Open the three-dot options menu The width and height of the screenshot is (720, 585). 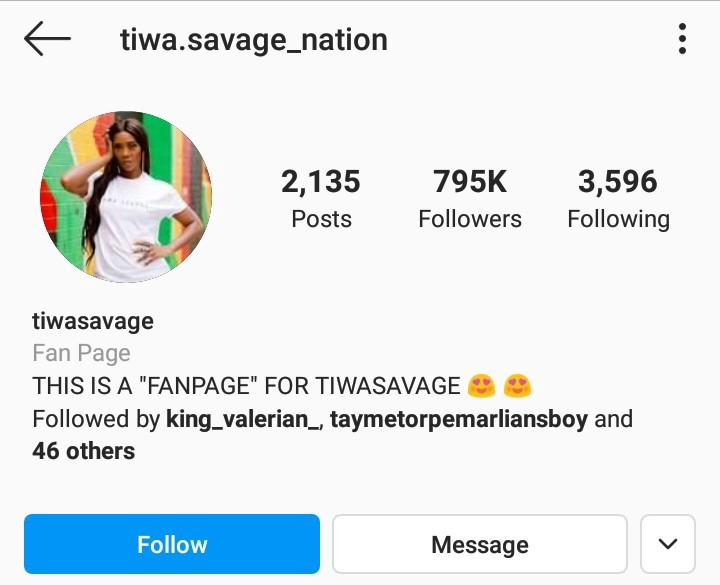click(682, 39)
